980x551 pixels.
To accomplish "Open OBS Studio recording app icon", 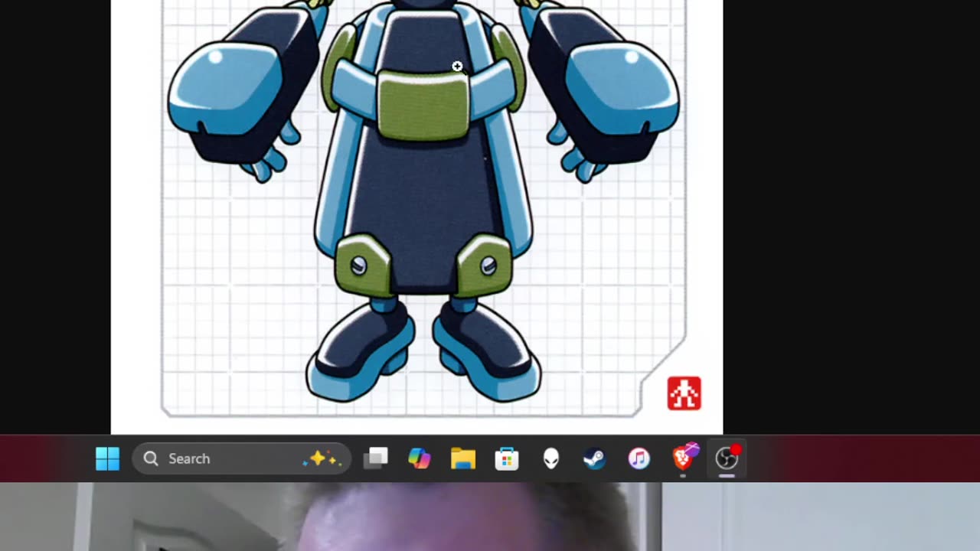I will coord(727,458).
